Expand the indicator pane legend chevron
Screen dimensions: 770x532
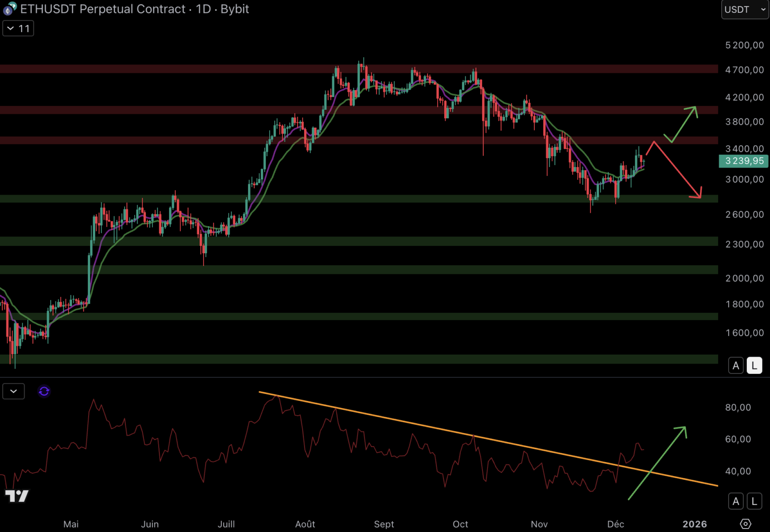pyautogui.click(x=13, y=391)
